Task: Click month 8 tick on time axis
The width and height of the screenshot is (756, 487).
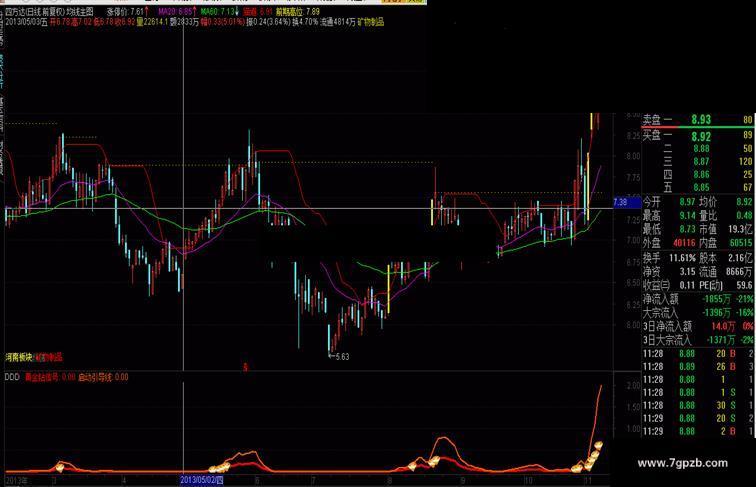Action: (x=390, y=480)
